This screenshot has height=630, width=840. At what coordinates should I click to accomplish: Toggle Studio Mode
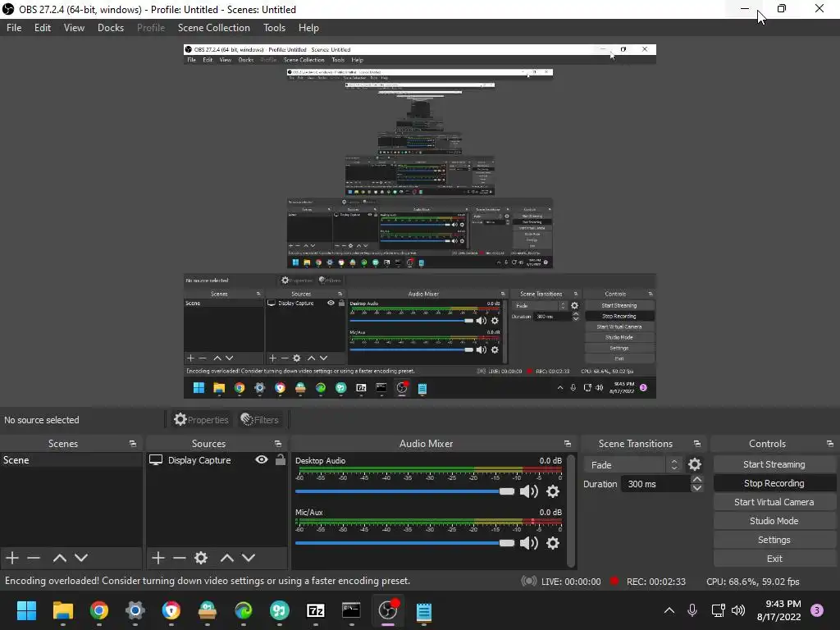coord(774,521)
